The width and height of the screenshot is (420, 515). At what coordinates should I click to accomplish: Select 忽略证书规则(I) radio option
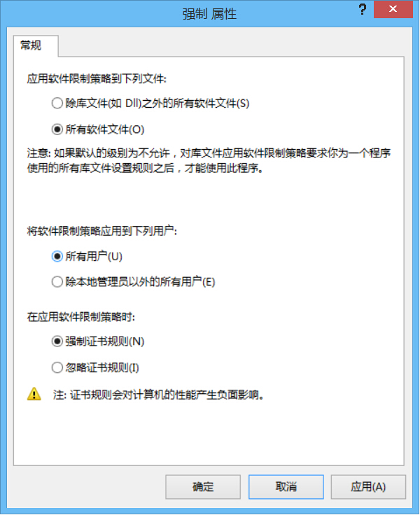pyautogui.click(x=95, y=367)
